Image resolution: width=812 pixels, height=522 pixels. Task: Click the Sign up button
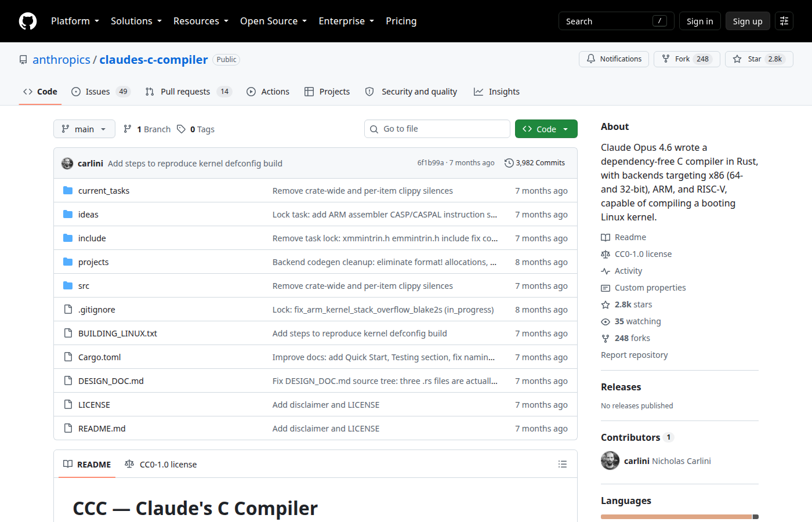(x=748, y=21)
